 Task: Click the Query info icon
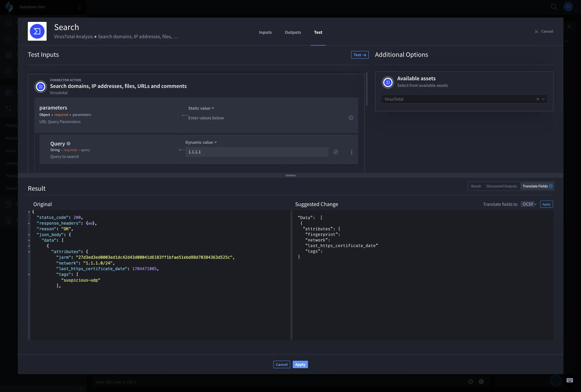pos(68,144)
